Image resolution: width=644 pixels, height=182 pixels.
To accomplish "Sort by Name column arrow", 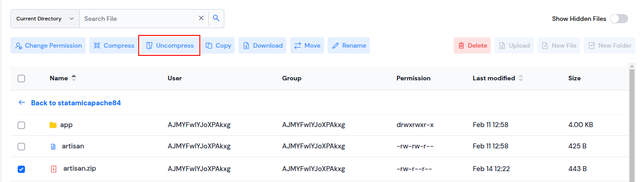I will click(74, 78).
